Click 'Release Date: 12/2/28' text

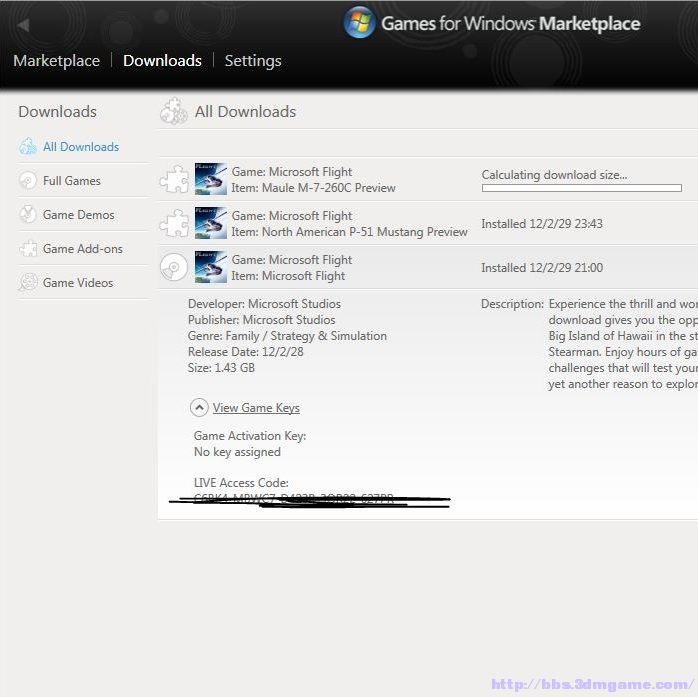click(x=246, y=352)
